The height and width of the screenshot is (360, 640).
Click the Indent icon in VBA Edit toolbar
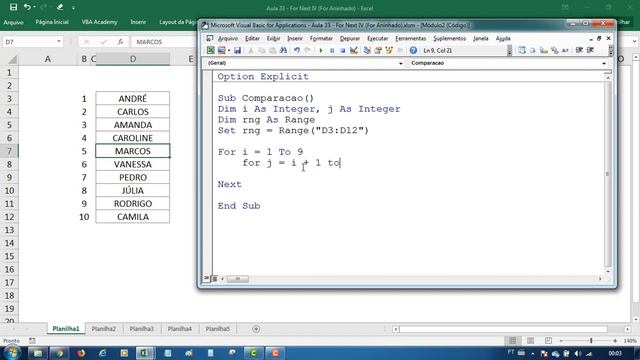pos(579,50)
